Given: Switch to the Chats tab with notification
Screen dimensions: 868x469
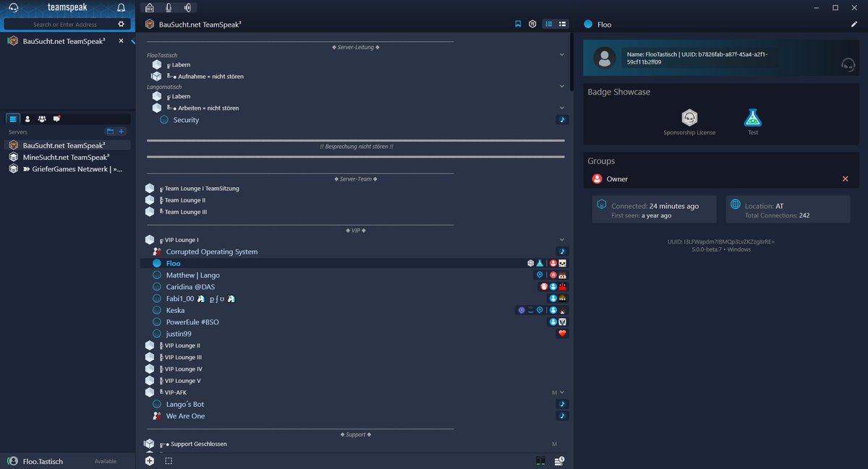Looking at the screenshot, I should click(x=56, y=119).
